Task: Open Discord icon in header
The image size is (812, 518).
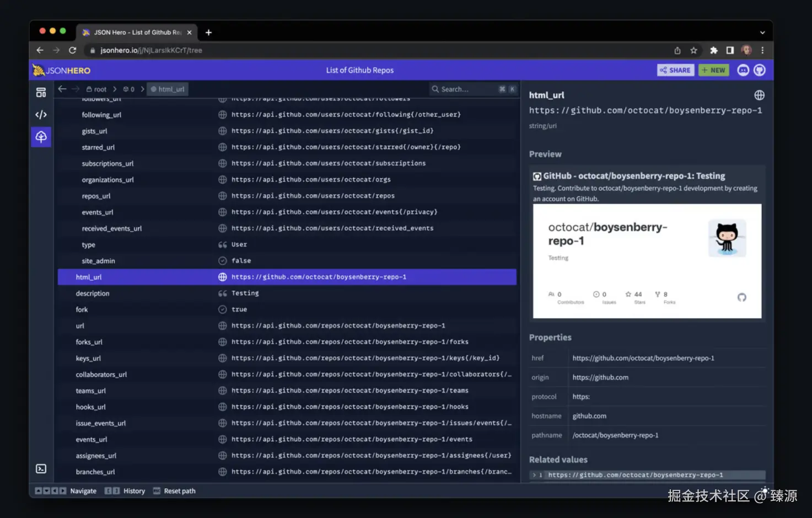Action: click(x=743, y=70)
